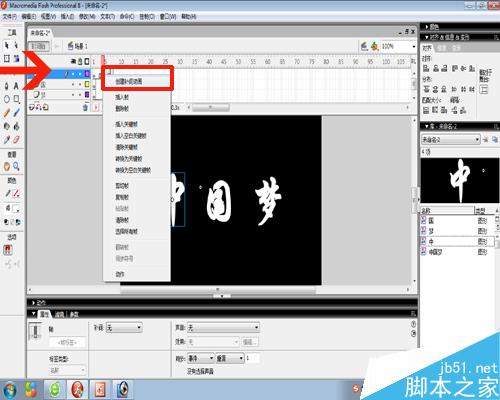
Task: Select the Pencil tool
Action: pos(6,113)
